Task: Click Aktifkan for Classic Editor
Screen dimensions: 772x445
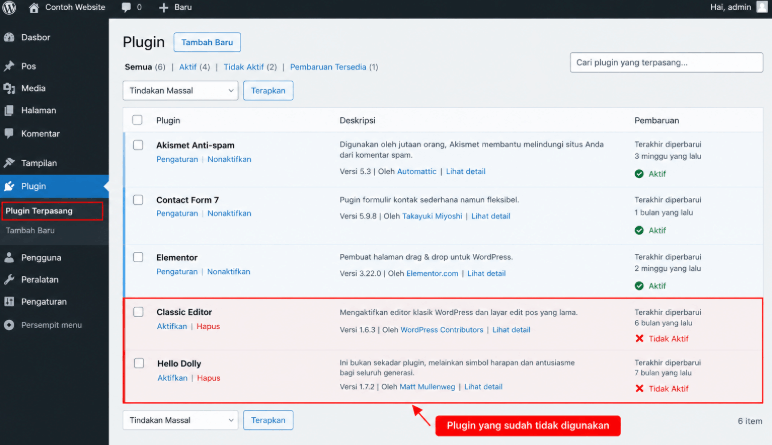Action: [x=172, y=326]
